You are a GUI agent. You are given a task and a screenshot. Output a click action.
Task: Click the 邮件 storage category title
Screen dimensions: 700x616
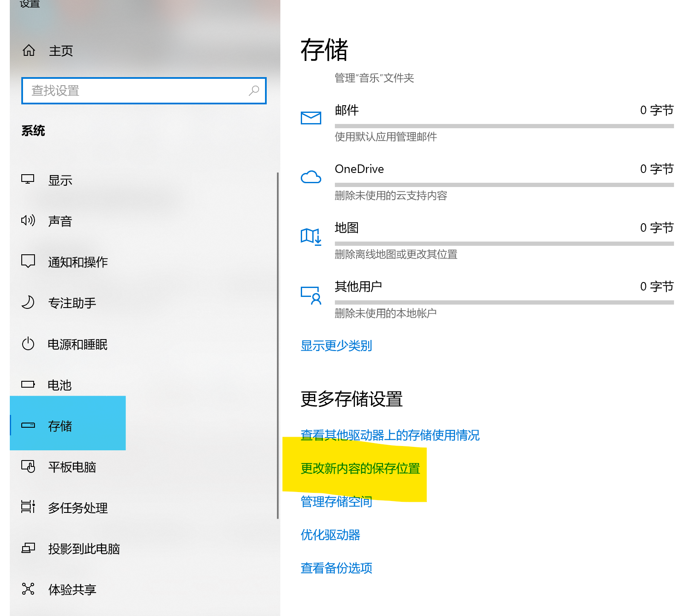pyautogui.click(x=347, y=110)
